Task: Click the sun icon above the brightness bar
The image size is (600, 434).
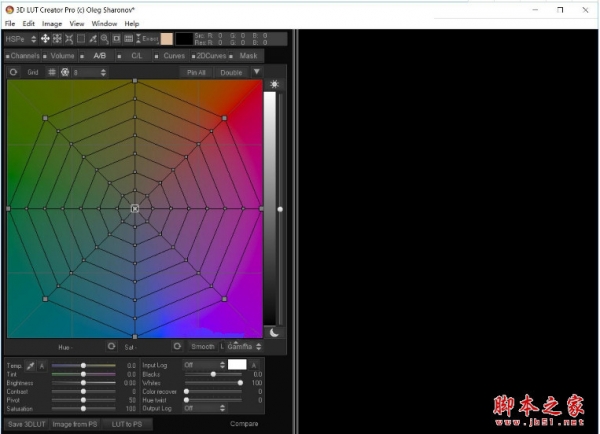Action: [x=273, y=84]
